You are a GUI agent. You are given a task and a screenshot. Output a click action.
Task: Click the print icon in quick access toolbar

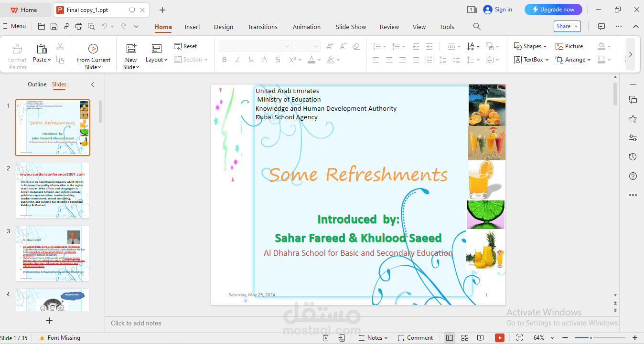click(x=79, y=27)
